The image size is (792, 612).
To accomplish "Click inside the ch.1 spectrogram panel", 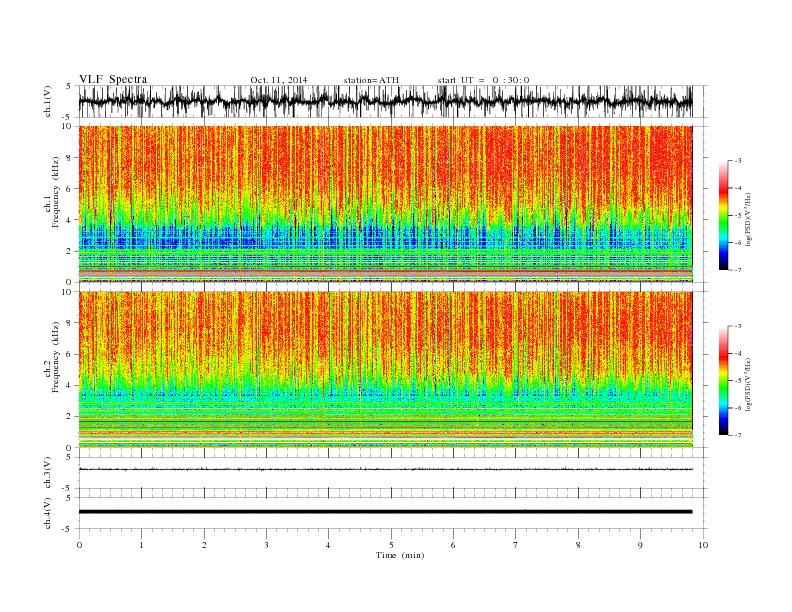I will click(x=385, y=204).
